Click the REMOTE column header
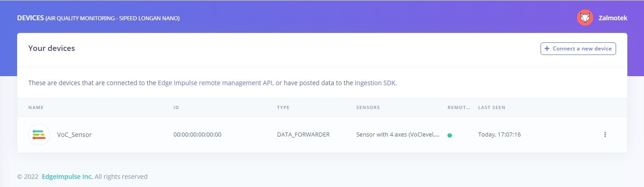The height and width of the screenshot is (187, 644). [459, 108]
